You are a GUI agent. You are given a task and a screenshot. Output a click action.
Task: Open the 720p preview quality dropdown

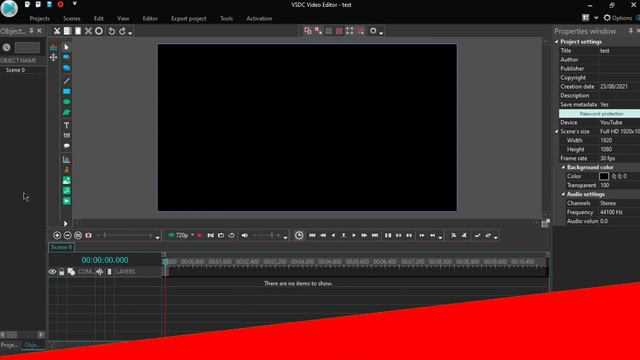point(192,235)
